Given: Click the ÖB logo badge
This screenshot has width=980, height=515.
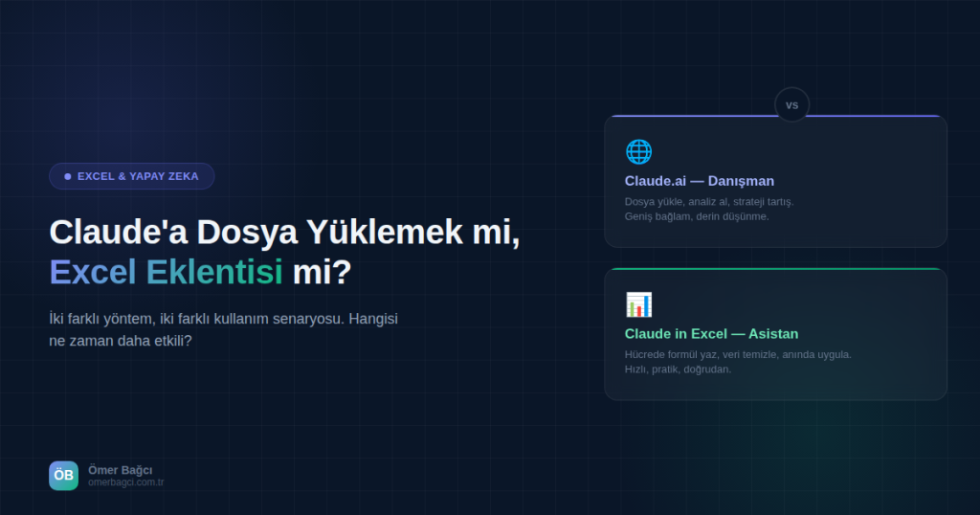Looking at the screenshot, I should click(x=64, y=476).
